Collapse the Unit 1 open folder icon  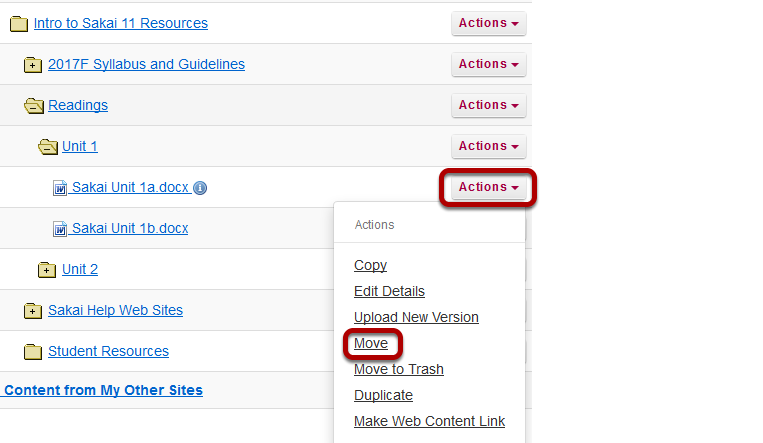point(48,146)
